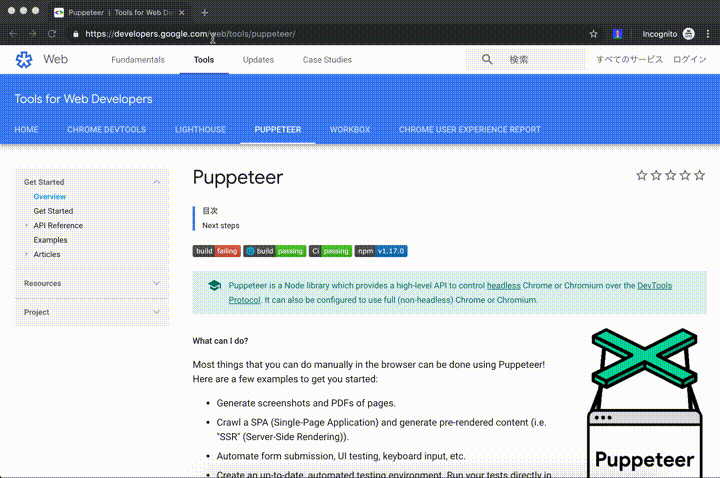
Task: Select the PUPPETEER tab
Action: tap(278, 129)
